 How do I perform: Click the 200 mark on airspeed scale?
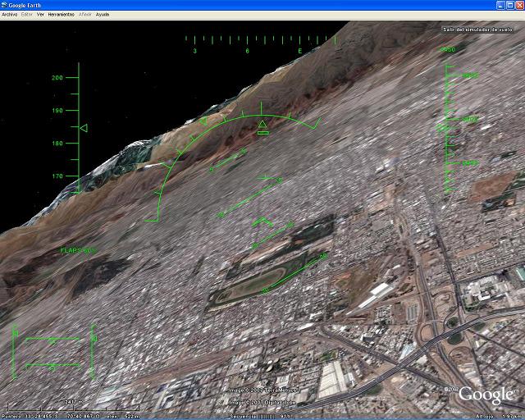coord(57,78)
